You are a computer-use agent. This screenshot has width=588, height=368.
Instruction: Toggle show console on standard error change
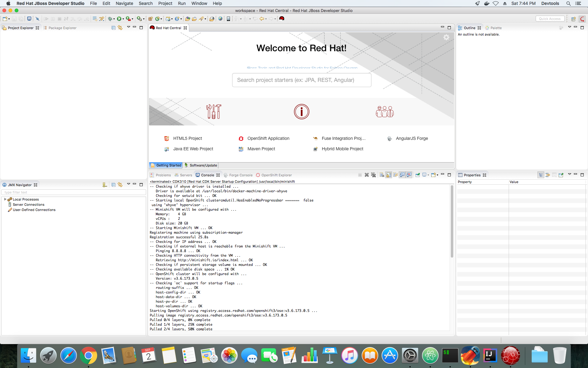[x=409, y=175]
